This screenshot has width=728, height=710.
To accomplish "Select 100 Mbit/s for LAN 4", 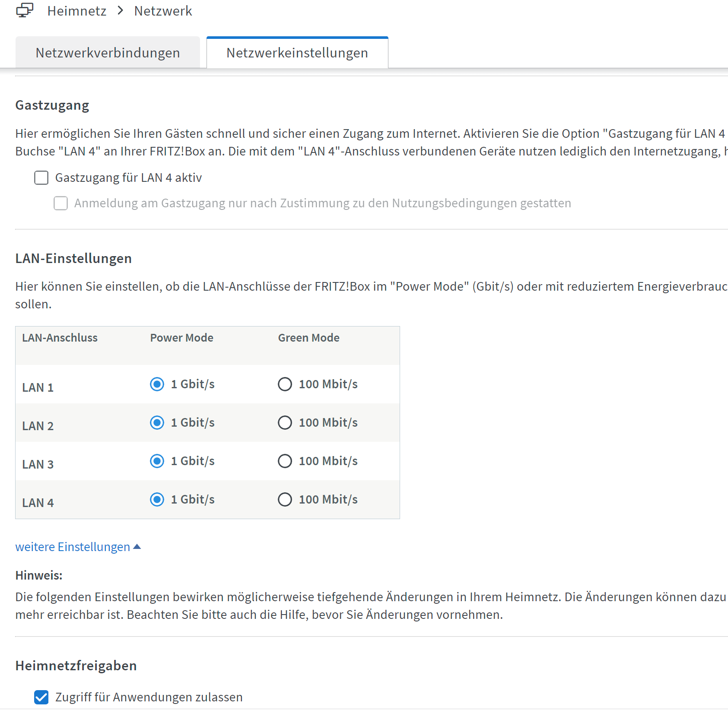I will click(285, 499).
